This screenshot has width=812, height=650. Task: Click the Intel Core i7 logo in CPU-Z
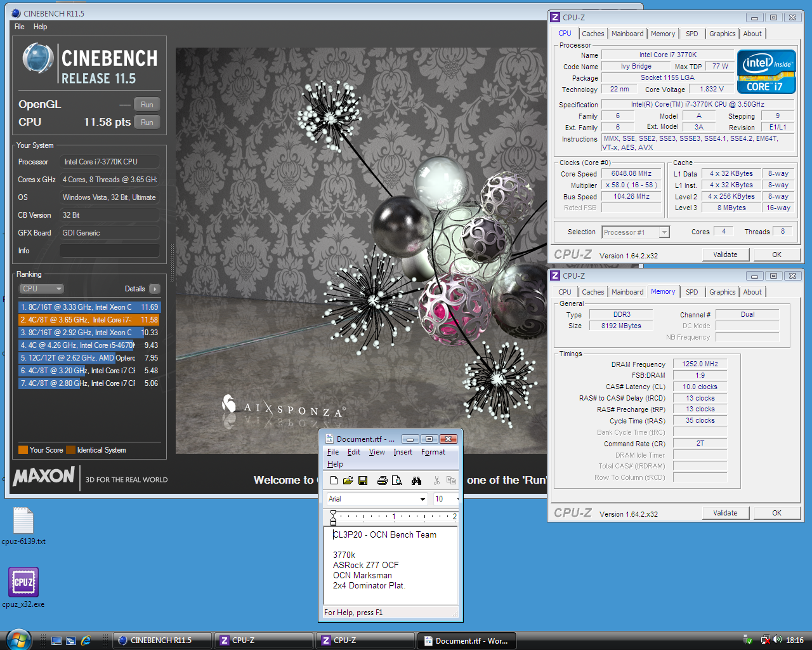pyautogui.click(x=766, y=72)
